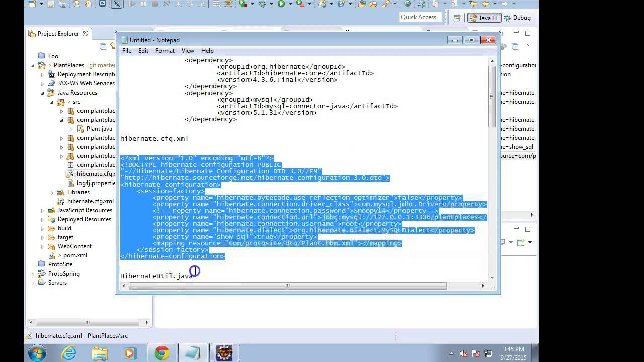Click the Save All icon in Eclipse toolbar
Image resolution: width=644 pixels, height=362 pixels.
(x=62, y=4)
